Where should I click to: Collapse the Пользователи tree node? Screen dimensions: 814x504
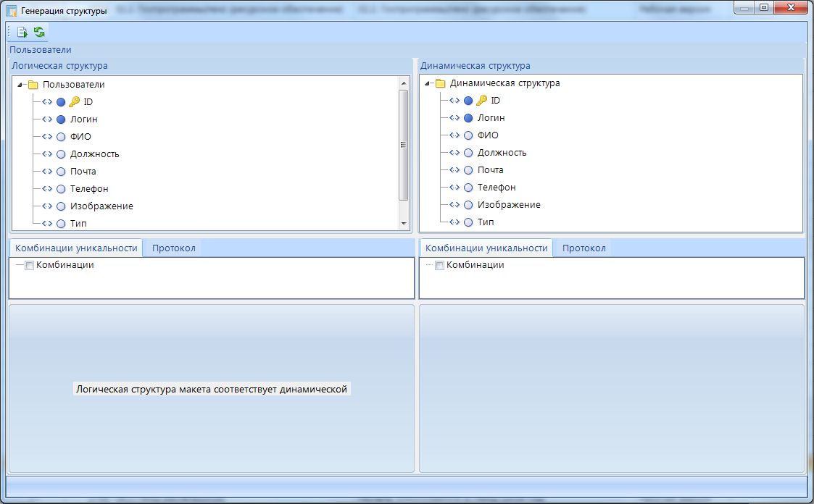point(19,85)
